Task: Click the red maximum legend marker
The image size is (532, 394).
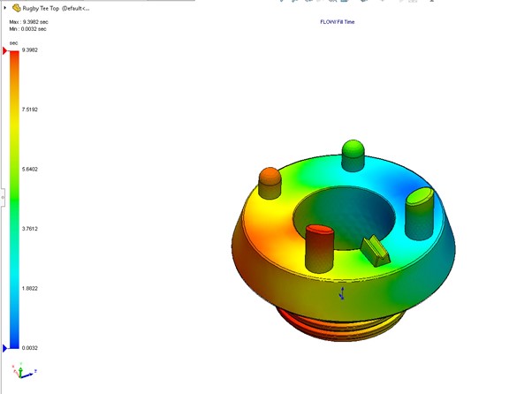Action: click(4, 51)
